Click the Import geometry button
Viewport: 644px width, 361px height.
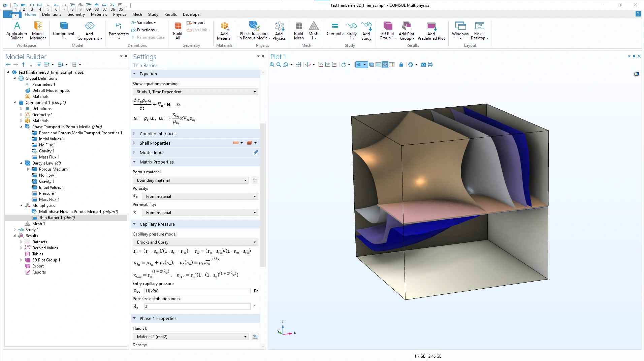[x=196, y=23]
